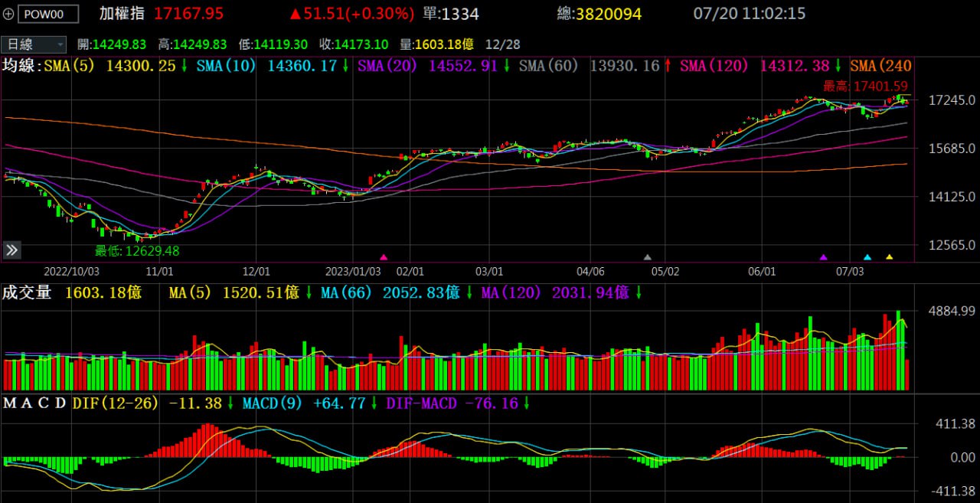Click the gray triangle marker before 05/02
The image size is (980, 503).
click(x=648, y=257)
